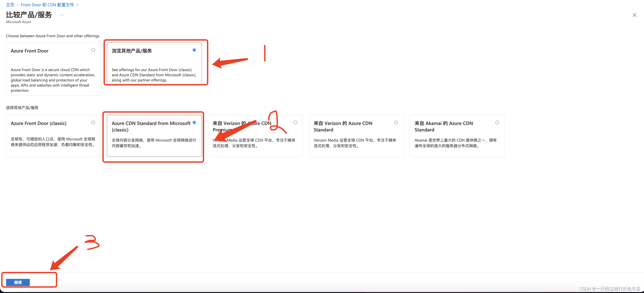Select Verizon Azure CDN Standard radio button
This screenshot has height=293, width=644.
(x=396, y=122)
